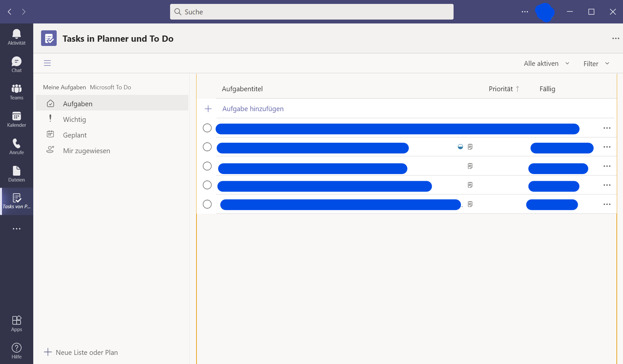Open Dateien in sidebar
This screenshot has height=364, width=623.
coord(17,174)
